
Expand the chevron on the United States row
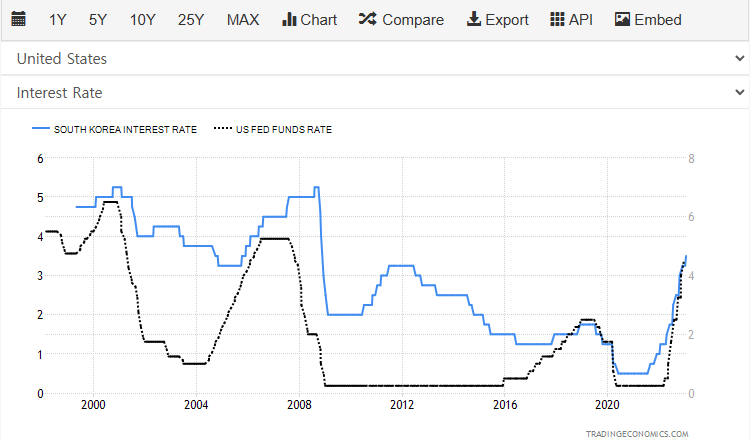pos(740,58)
